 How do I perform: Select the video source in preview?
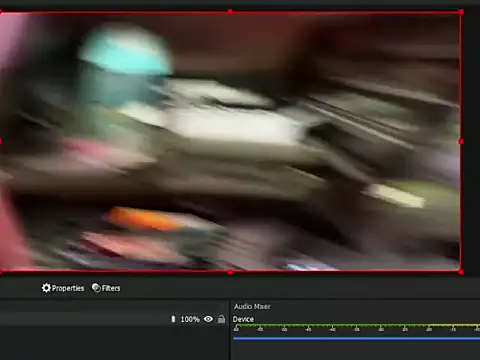[x=230, y=142]
